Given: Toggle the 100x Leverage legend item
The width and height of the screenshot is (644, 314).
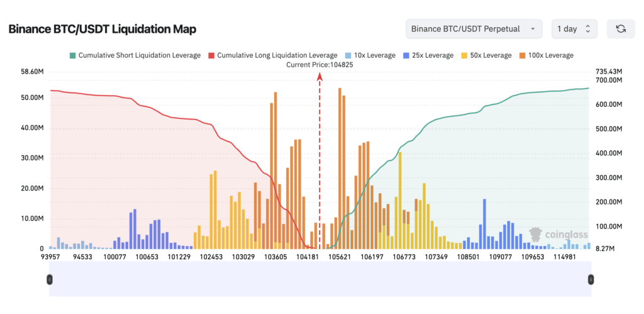Looking at the screenshot, I should click(547, 55).
